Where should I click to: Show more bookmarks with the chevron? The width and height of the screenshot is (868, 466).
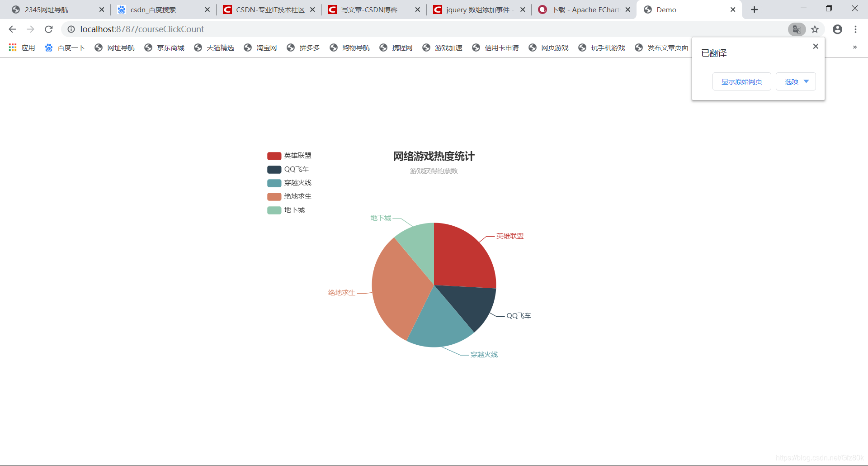[855, 47]
